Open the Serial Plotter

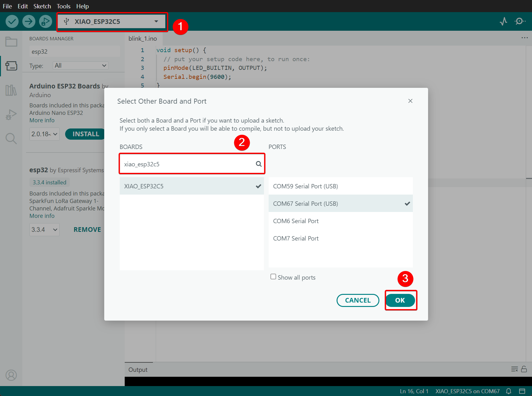point(503,21)
